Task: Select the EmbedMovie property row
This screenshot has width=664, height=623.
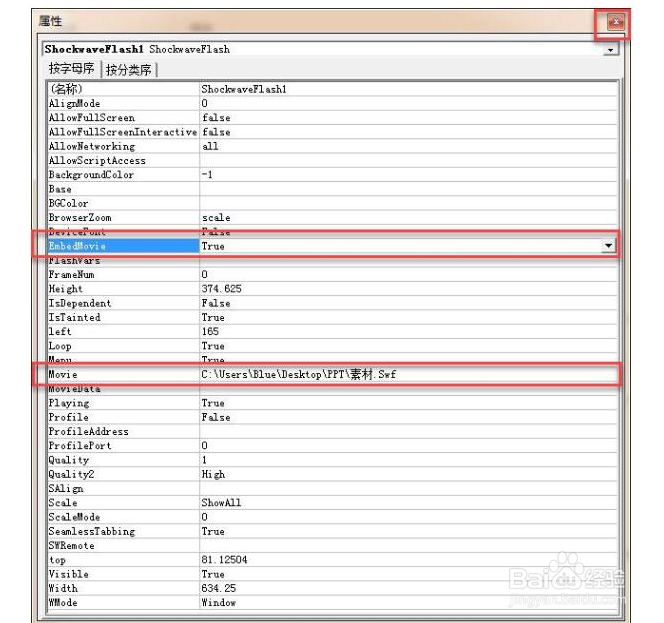Action: 332,246
